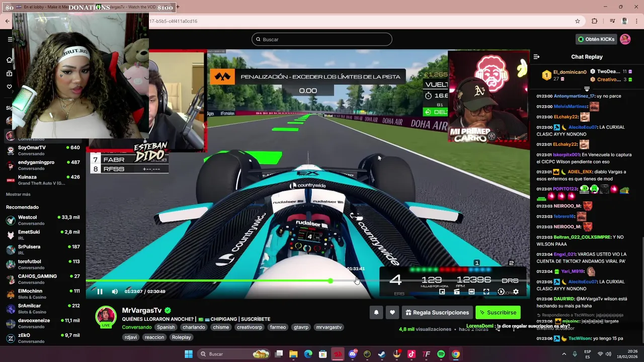This screenshot has width=644, height=362.
Task: Click the Windows taskbar Buscar search box
Action: point(235,354)
